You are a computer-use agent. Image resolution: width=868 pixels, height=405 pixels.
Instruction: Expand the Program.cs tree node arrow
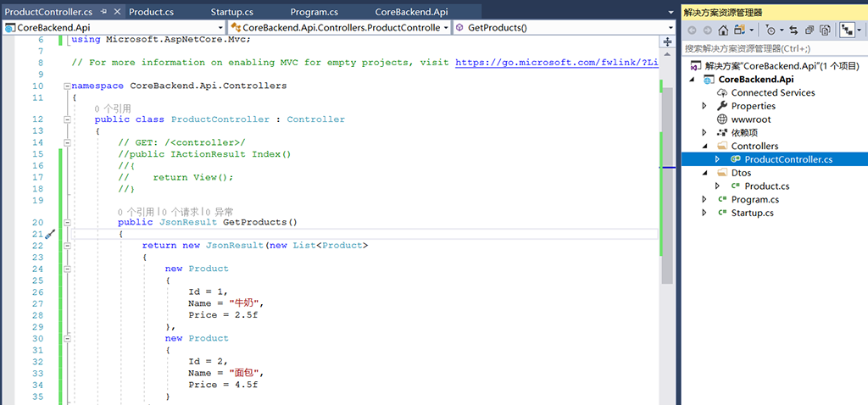[704, 199]
